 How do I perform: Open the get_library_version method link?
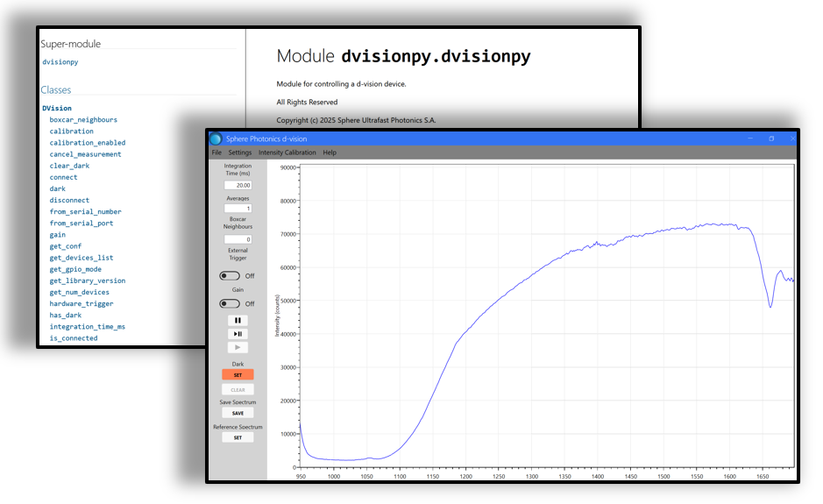(x=87, y=280)
